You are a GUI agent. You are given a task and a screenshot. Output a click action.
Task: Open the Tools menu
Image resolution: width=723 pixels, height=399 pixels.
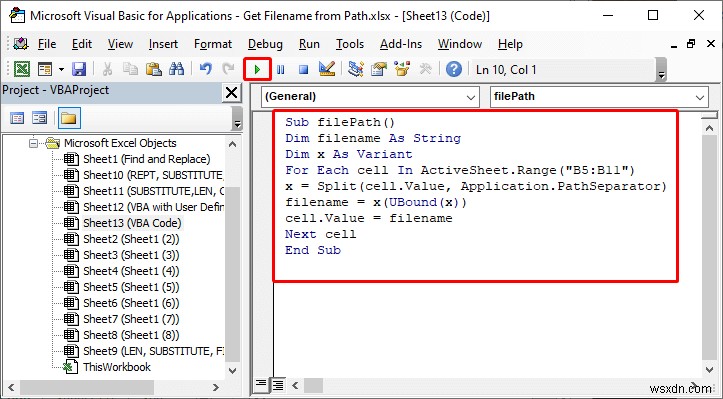pyautogui.click(x=350, y=44)
